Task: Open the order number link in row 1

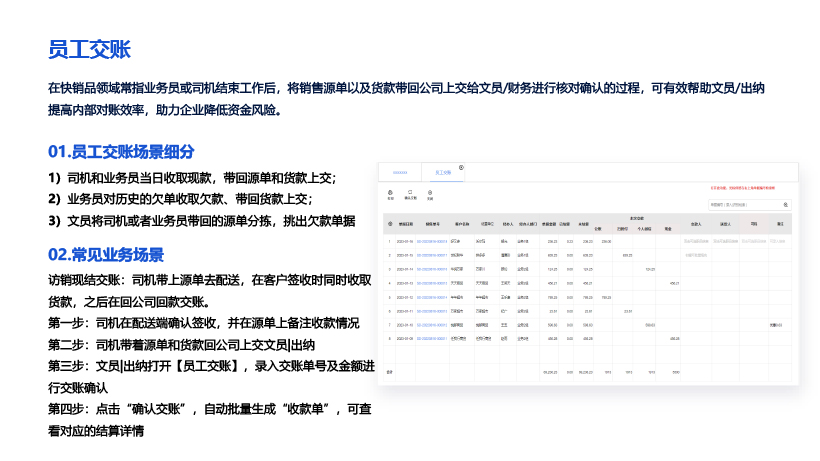Action: tap(433, 241)
